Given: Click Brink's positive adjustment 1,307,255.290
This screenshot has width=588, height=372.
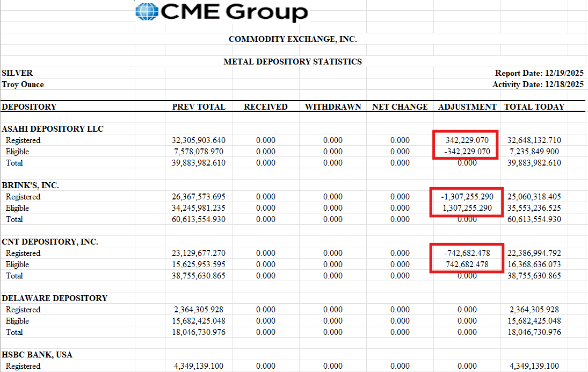Looking at the screenshot, I should (x=467, y=208).
